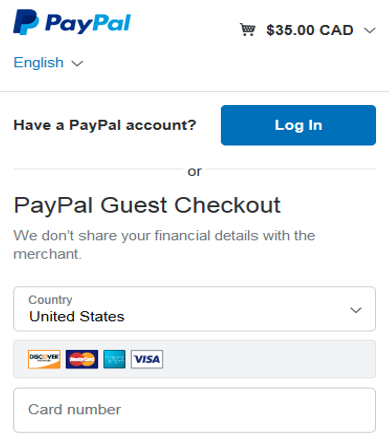Click the PayPal wordmark text
Image resolution: width=389 pixels, height=440 pixels.
click(x=88, y=23)
